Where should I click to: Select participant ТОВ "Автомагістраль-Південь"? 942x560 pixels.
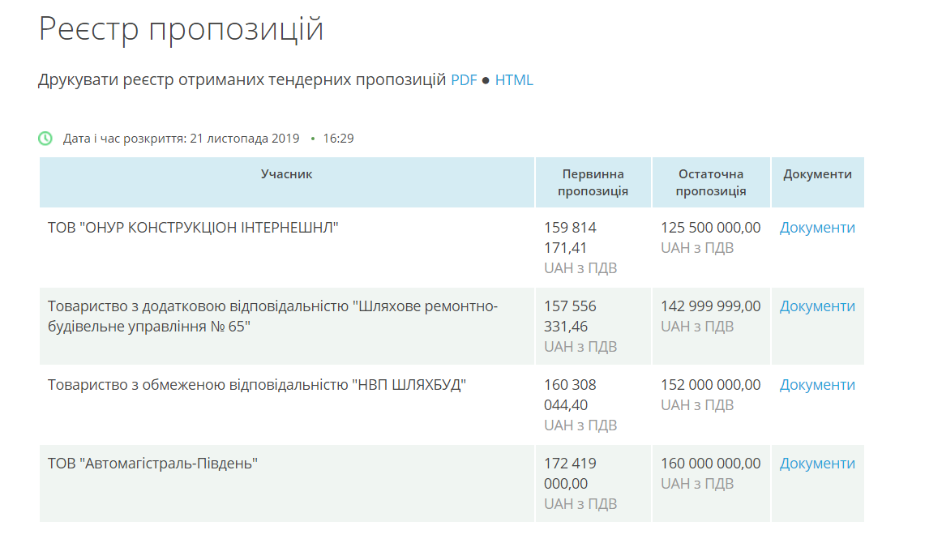click(x=152, y=464)
